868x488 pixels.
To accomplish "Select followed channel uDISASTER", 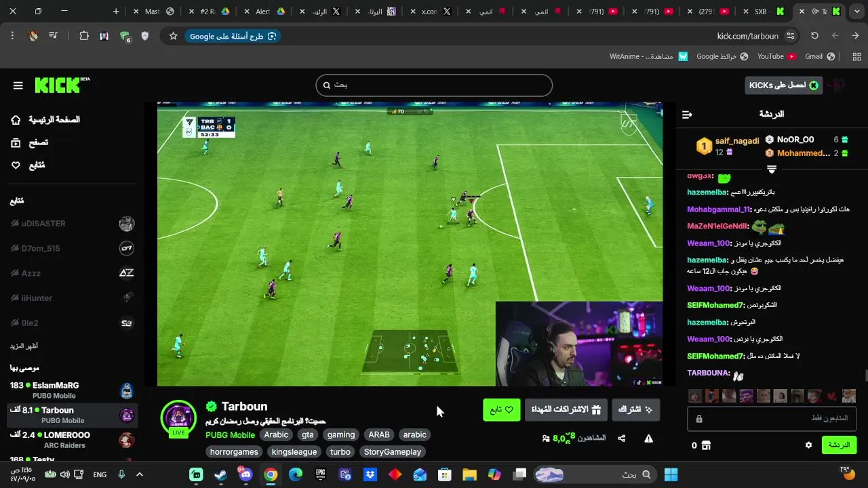I will pyautogui.click(x=73, y=224).
